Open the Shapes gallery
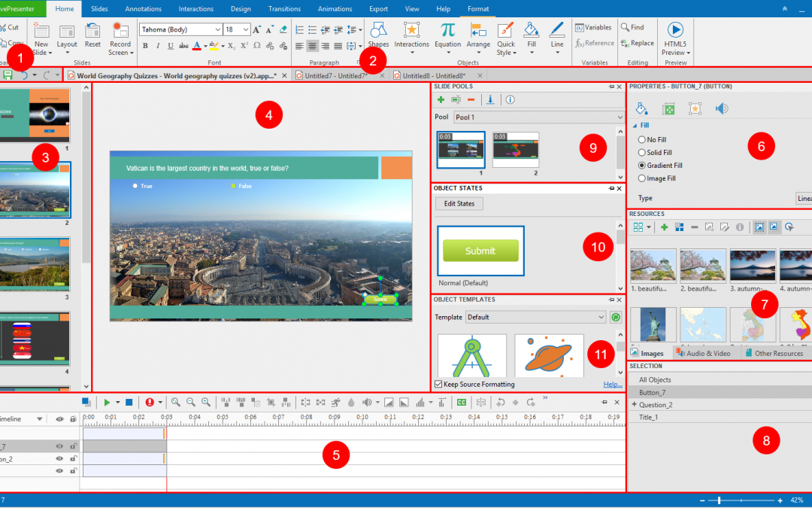 378,35
